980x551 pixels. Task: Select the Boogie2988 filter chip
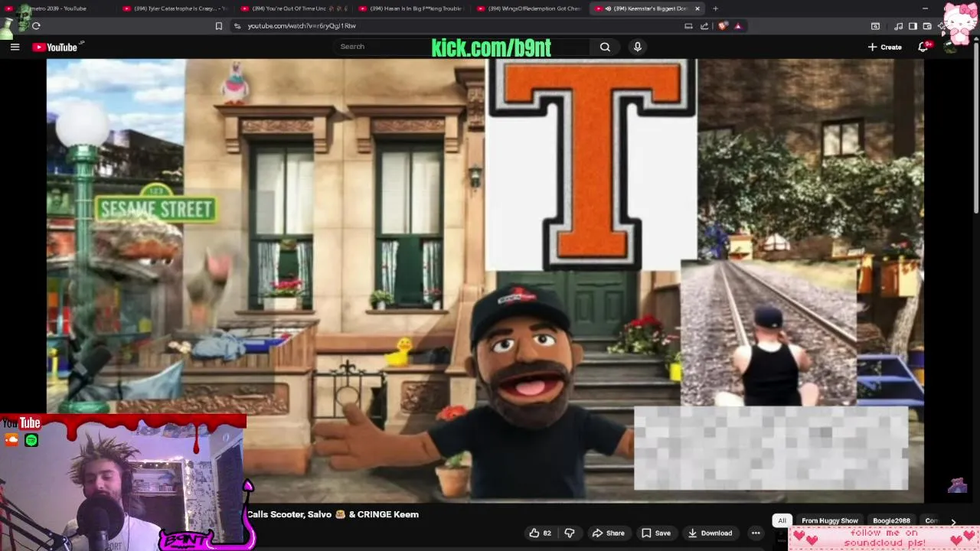(891, 521)
